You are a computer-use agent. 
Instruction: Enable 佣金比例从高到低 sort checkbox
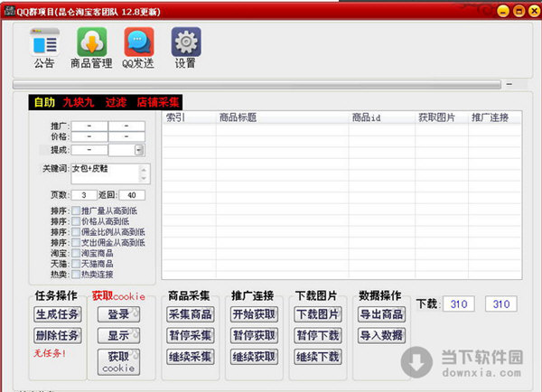[76, 232]
